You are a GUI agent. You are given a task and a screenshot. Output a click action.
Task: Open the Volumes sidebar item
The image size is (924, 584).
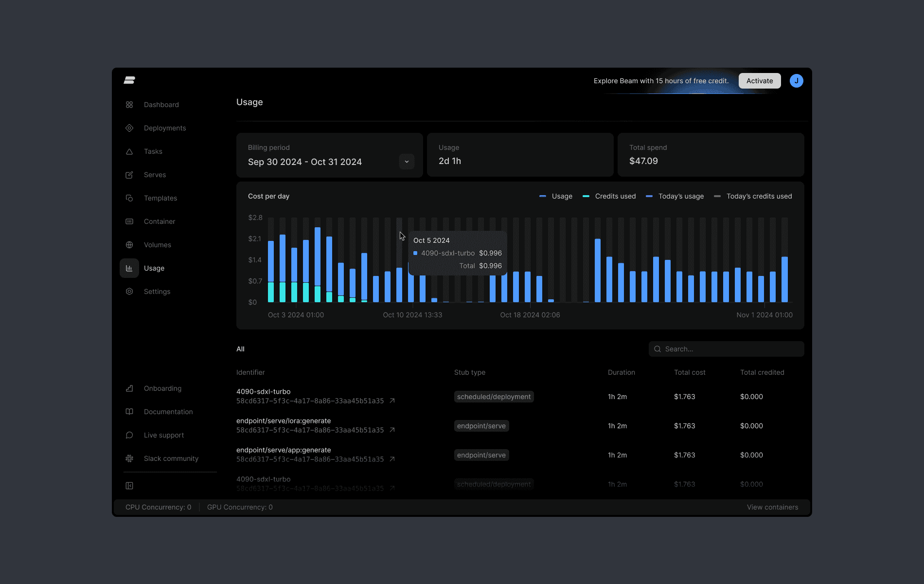tap(158, 245)
